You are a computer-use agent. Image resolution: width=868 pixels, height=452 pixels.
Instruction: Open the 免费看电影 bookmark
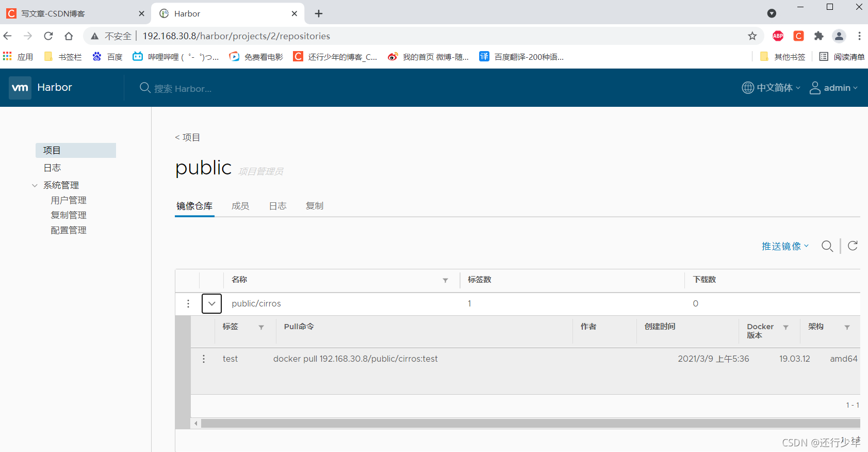coord(256,57)
